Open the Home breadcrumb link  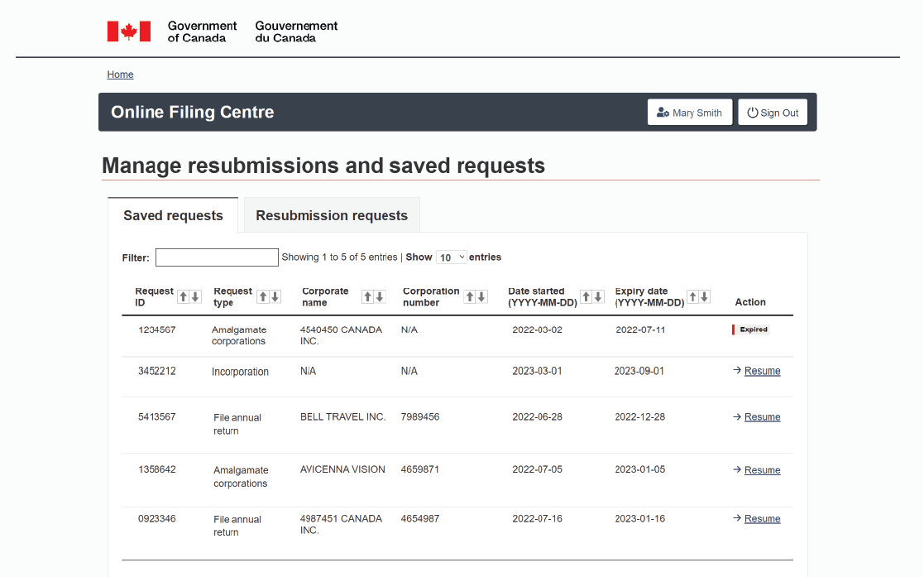tap(120, 75)
